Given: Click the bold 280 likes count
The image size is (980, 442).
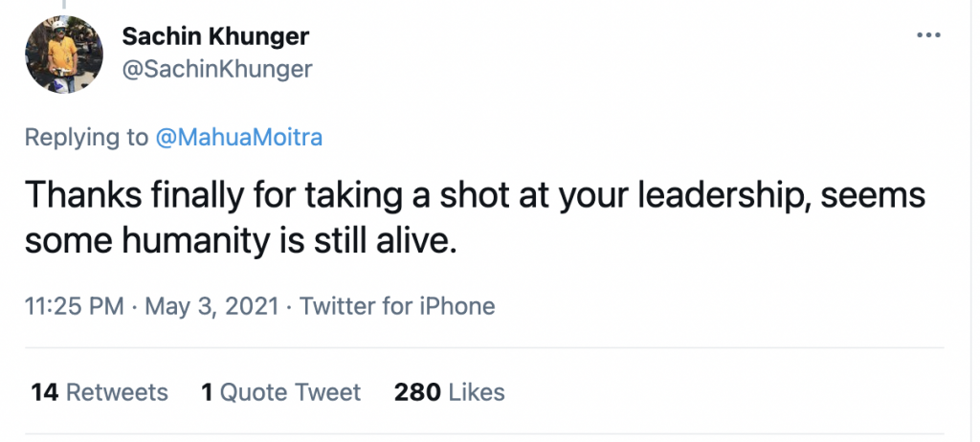Looking at the screenshot, I should coord(417,392).
